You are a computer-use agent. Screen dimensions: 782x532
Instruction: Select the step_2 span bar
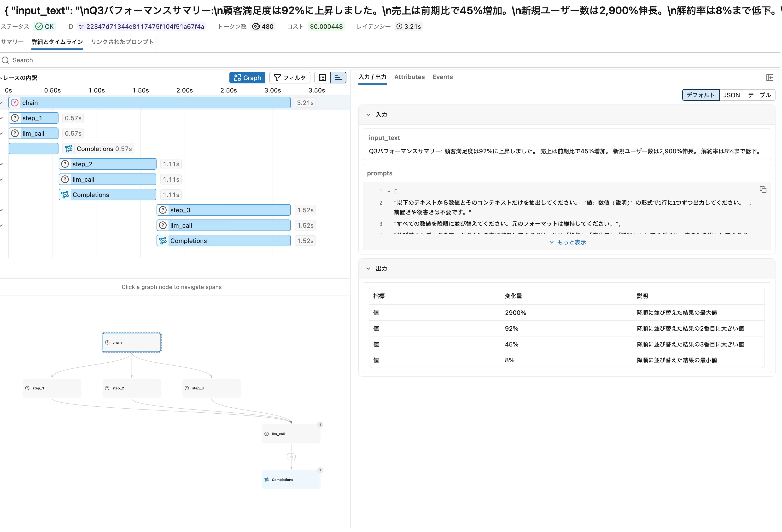coord(107,164)
